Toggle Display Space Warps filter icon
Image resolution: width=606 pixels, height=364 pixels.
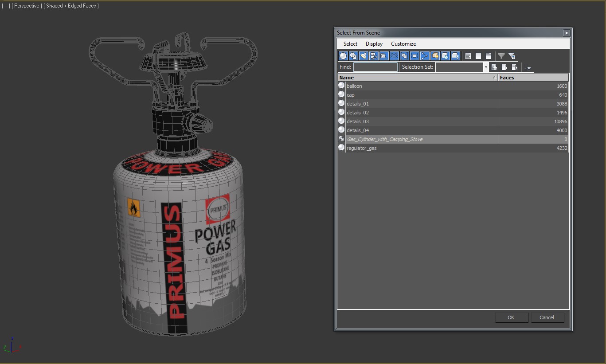394,56
